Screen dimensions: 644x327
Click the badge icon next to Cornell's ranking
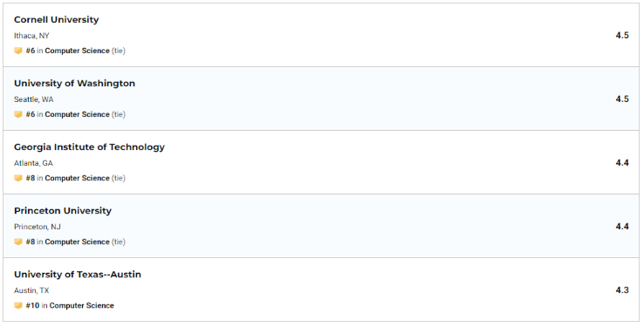(18, 51)
